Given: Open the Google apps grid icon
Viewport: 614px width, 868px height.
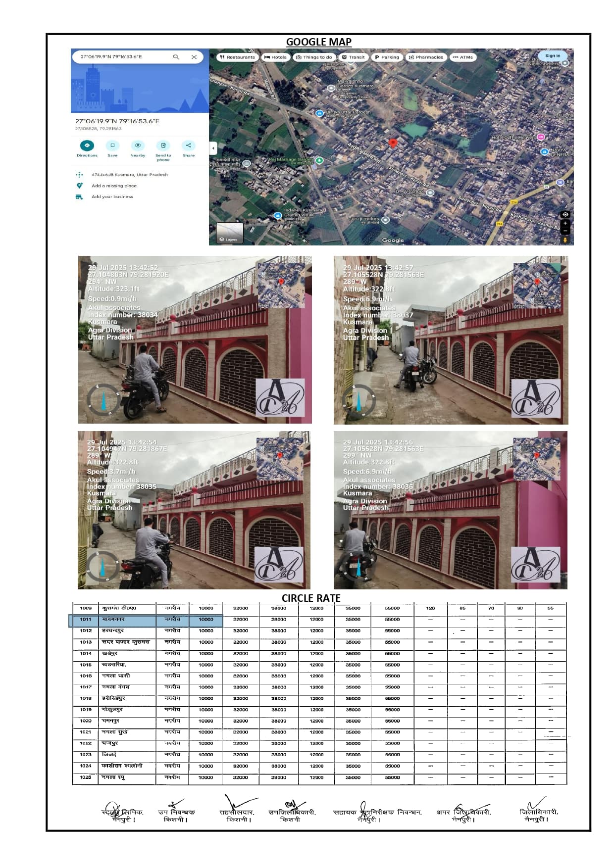Looking at the screenshot, I should (x=526, y=56).
